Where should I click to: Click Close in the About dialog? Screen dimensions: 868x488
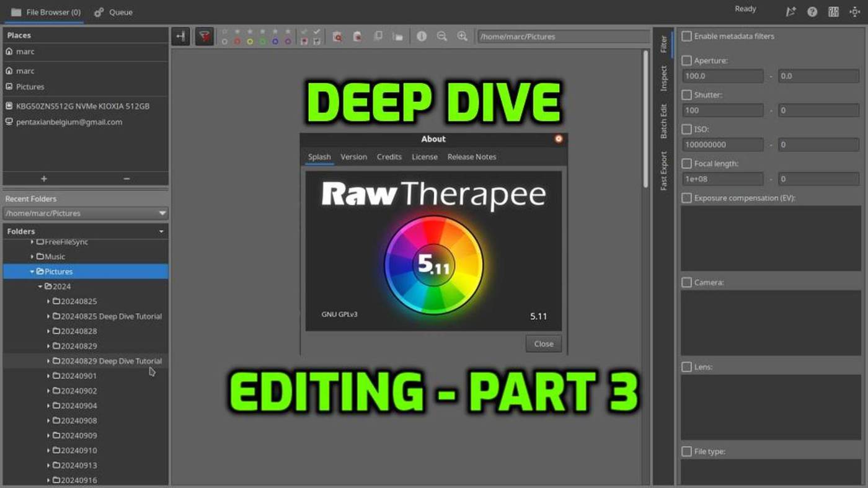coord(544,344)
